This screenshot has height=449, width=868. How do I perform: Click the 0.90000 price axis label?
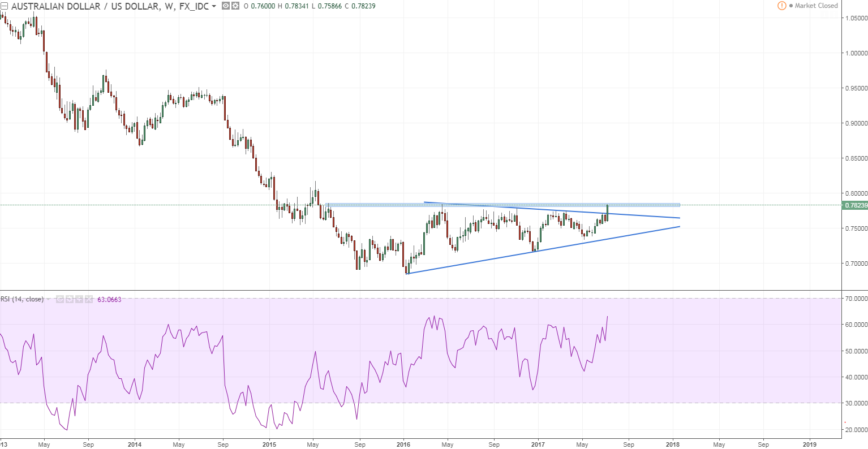(x=856, y=123)
